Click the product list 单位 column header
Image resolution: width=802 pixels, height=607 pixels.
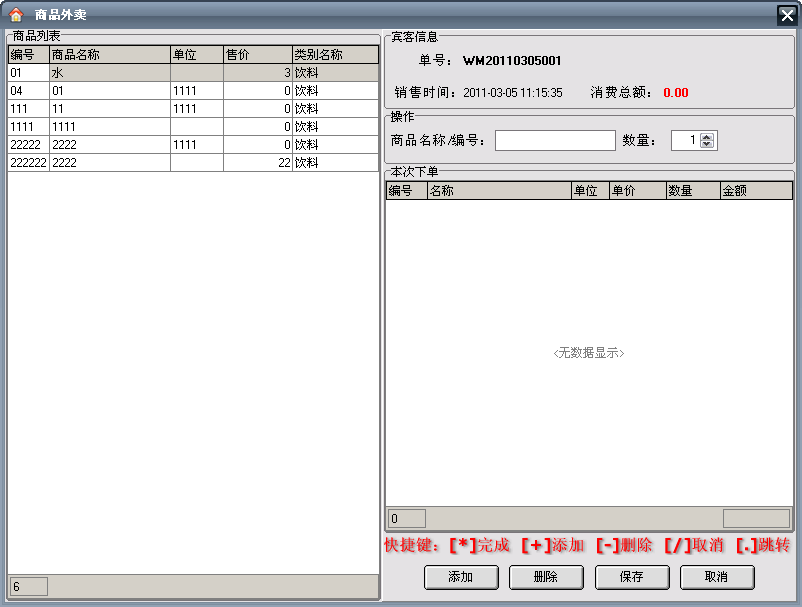pyautogui.click(x=197, y=55)
